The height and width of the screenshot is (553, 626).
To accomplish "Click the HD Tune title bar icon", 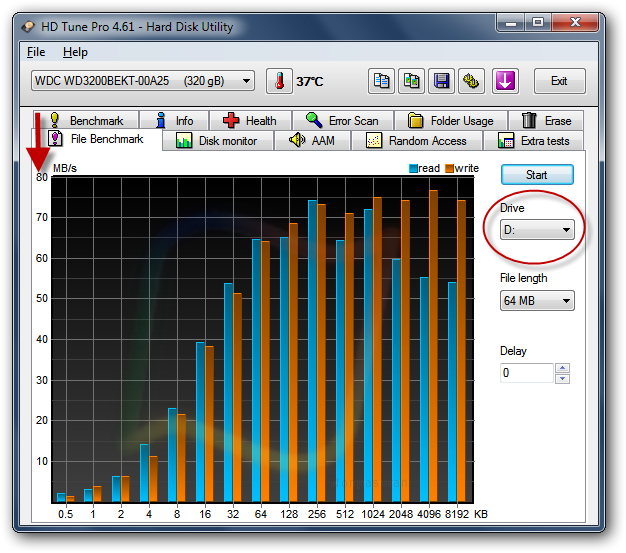I will pyautogui.click(x=28, y=27).
